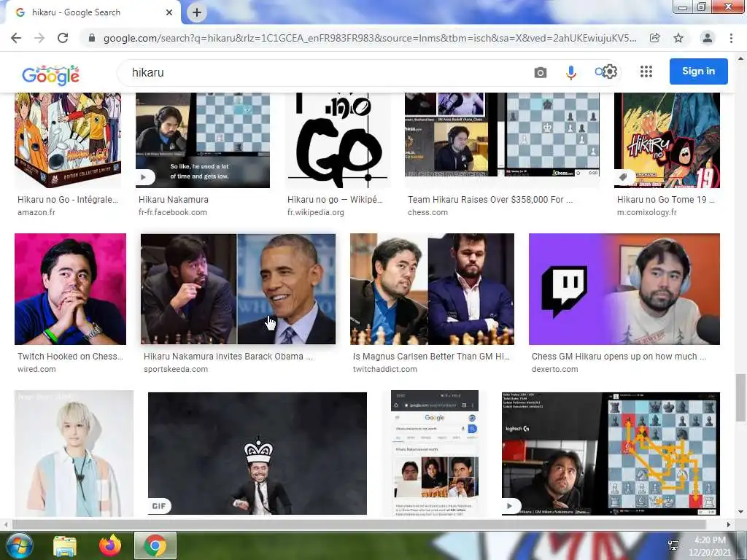Image resolution: width=747 pixels, height=560 pixels.
Task: Click the network tray icon
Action: (673, 545)
